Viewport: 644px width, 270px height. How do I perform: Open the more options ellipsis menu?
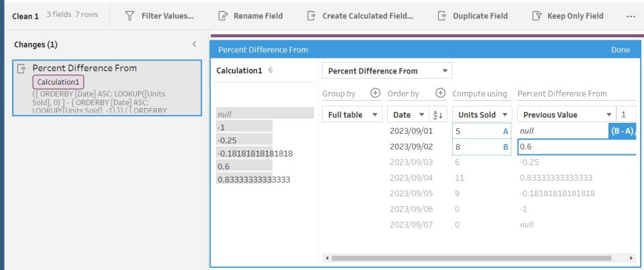[x=631, y=16]
